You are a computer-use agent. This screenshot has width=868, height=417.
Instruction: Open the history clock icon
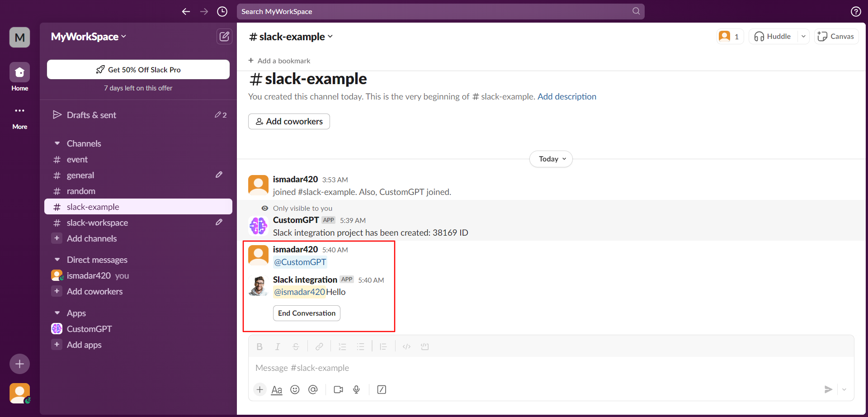(x=222, y=11)
